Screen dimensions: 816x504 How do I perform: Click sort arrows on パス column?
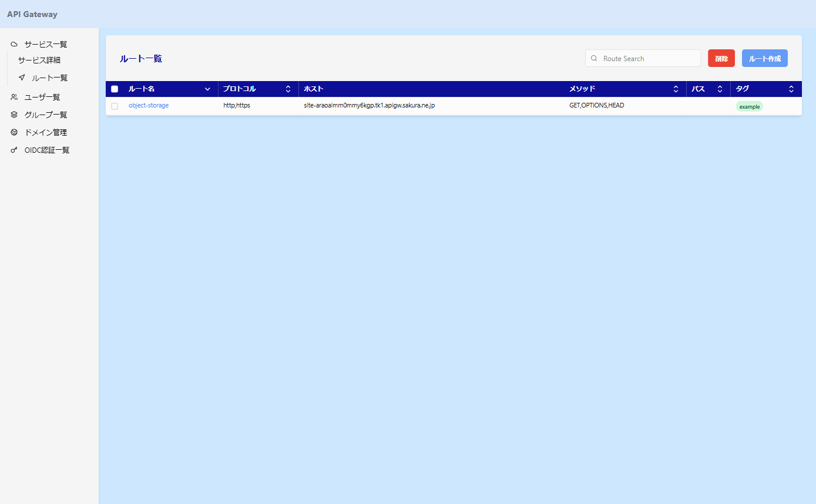click(720, 89)
